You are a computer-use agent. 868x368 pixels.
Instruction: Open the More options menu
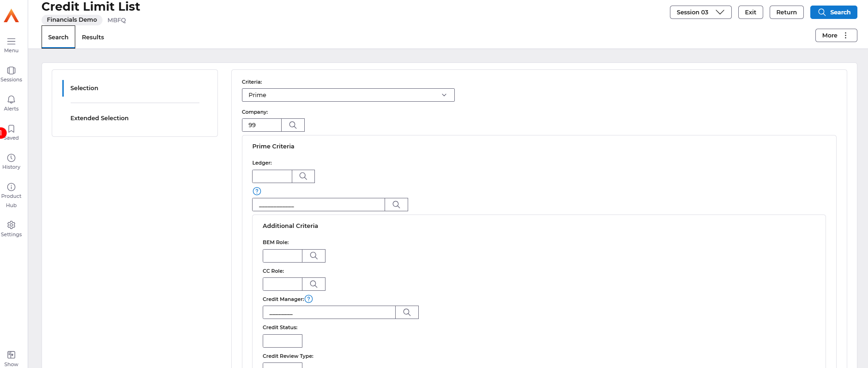(x=836, y=35)
